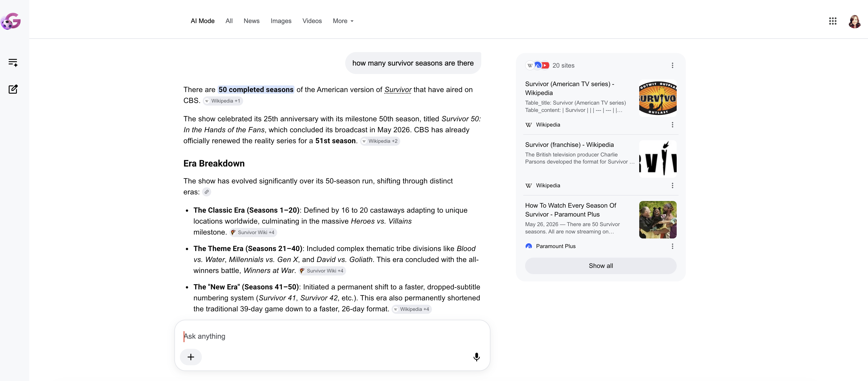868x381 pixels.
Task: Open 'Survivor (American TV series) - Wikipedia' result
Action: [x=569, y=88]
